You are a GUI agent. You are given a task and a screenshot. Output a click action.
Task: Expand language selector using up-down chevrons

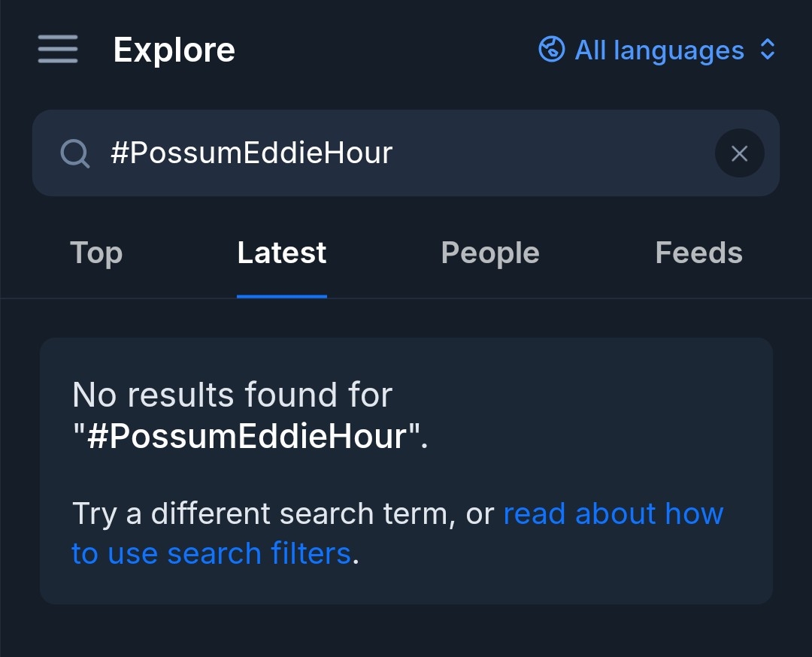coord(768,50)
